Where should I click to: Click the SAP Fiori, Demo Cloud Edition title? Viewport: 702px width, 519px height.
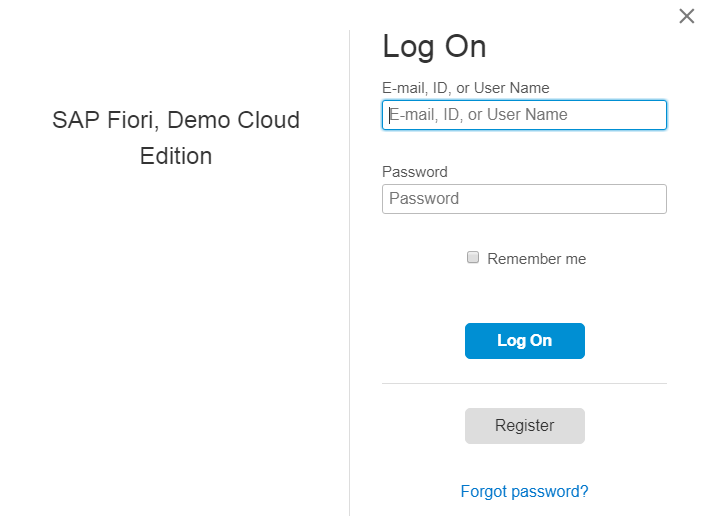[176, 138]
